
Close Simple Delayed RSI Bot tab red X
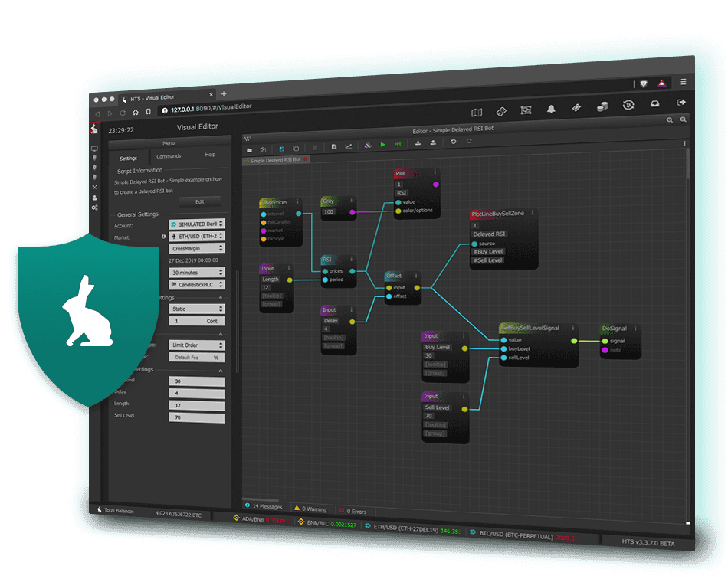(x=306, y=159)
